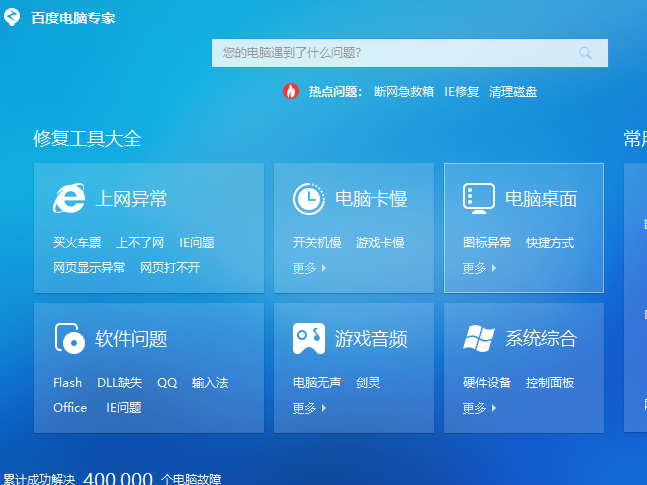Select the 网页显示异常 link
This screenshot has width=647, height=485.
[89, 267]
